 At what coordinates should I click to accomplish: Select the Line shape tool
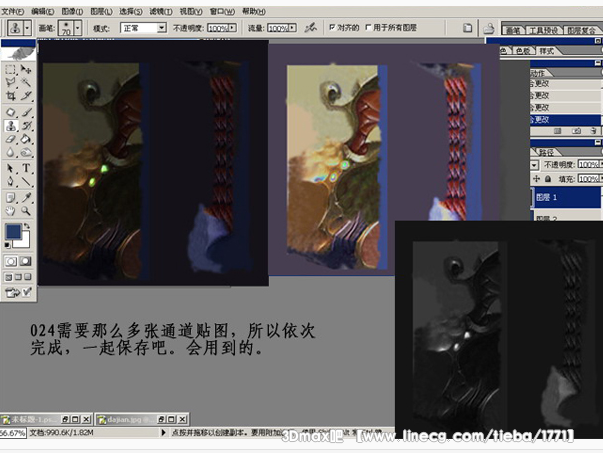tap(26, 181)
